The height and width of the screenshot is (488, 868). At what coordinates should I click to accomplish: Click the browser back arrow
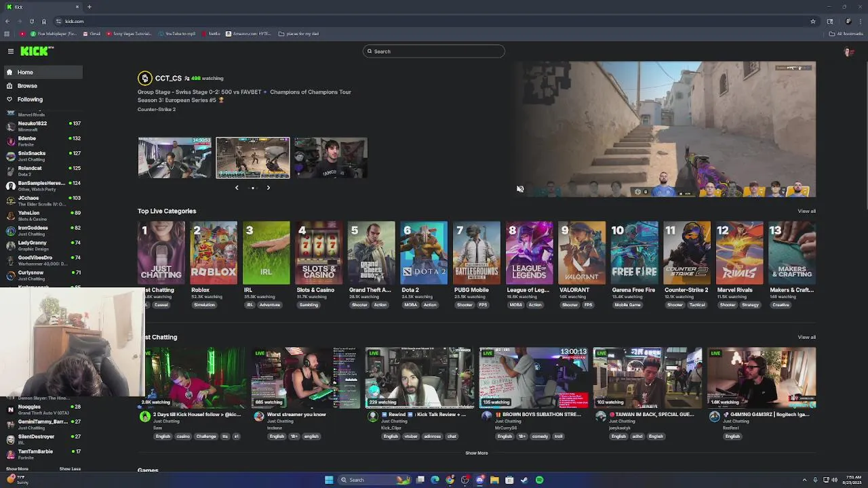tap(7, 21)
